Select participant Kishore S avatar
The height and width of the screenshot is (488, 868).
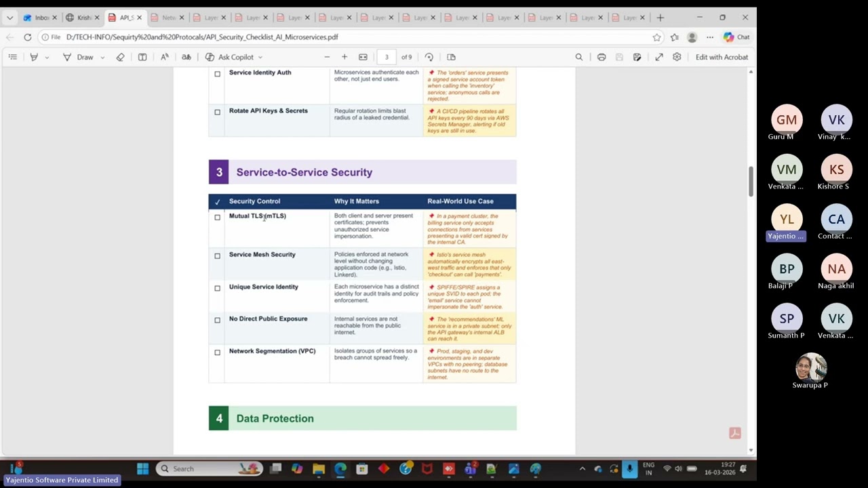click(836, 169)
